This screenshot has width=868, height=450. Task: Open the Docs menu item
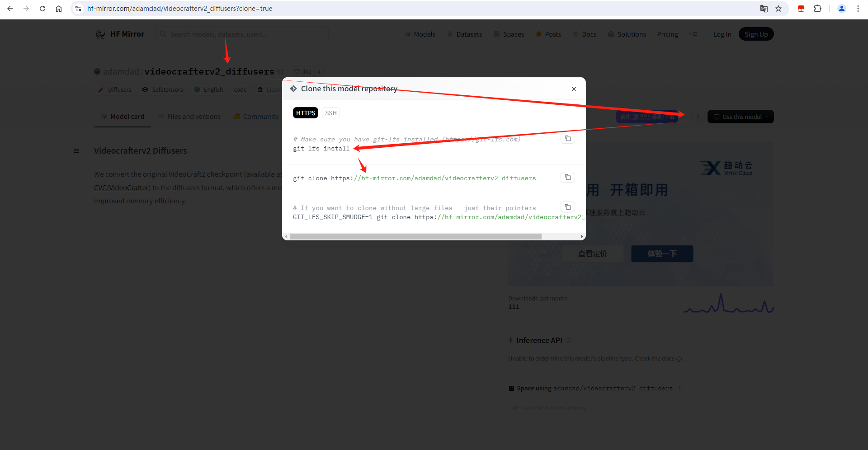(585, 34)
